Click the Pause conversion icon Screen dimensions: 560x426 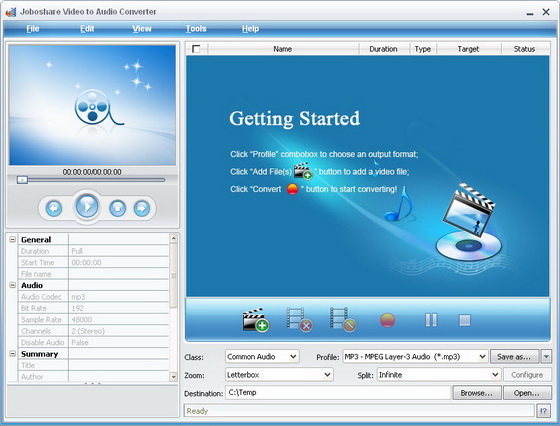(x=431, y=320)
